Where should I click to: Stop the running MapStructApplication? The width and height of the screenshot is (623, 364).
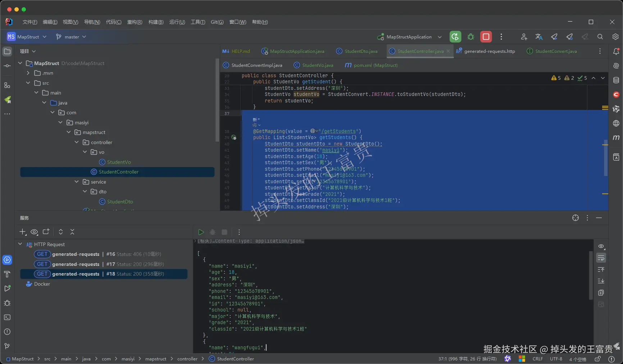pos(486,37)
